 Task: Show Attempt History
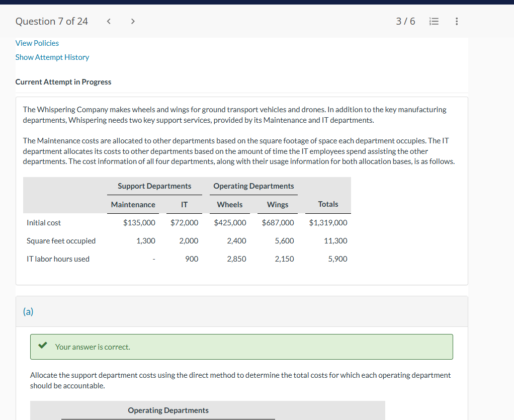pyautogui.click(x=52, y=57)
